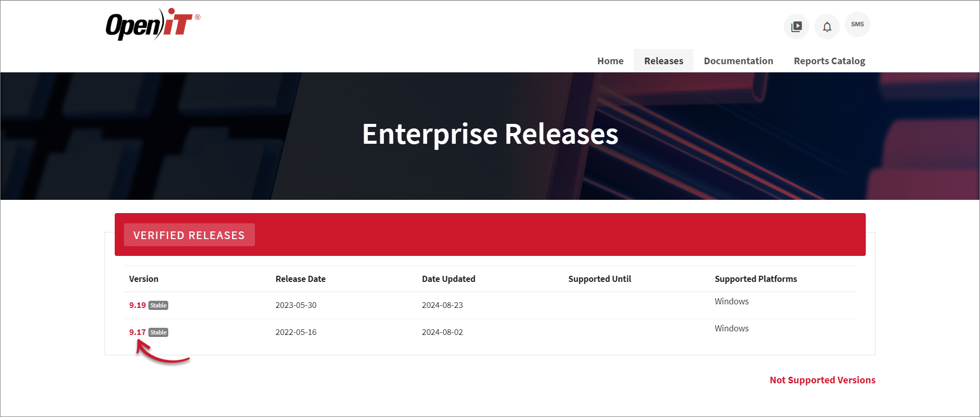Click the Supported Until column header
Image resolution: width=980 pixels, height=417 pixels.
pyautogui.click(x=599, y=279)
